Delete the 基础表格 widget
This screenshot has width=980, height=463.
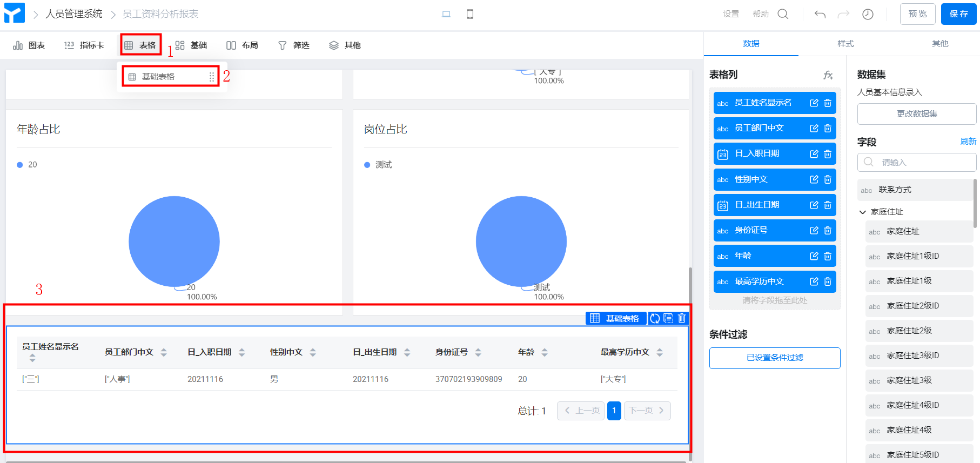[x=682, y=318]
